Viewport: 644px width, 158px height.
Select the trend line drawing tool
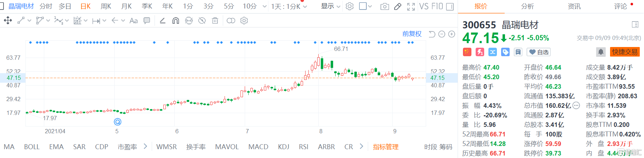[21, 21]
